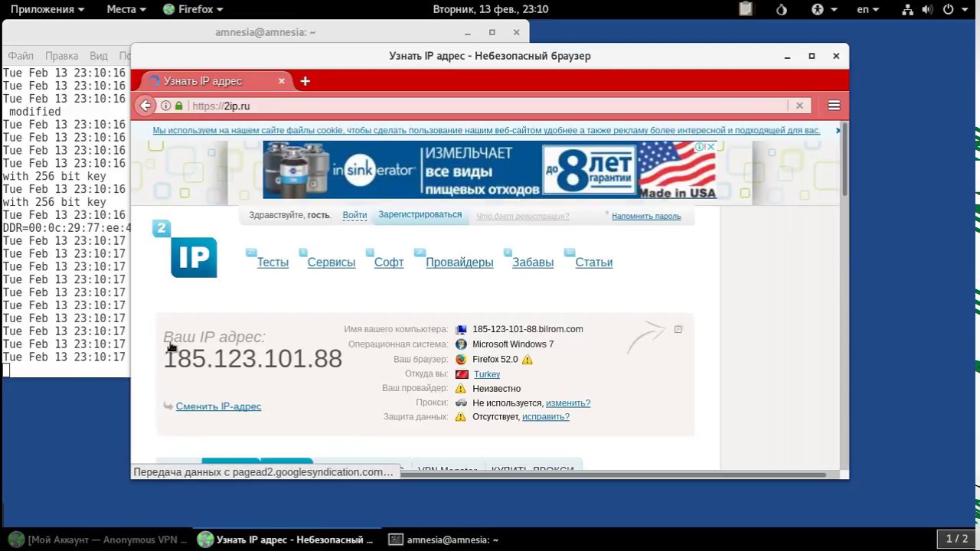Click the provider warning triangle icon
This screenshot has width=980, height=551.
[x=461, y=389]
